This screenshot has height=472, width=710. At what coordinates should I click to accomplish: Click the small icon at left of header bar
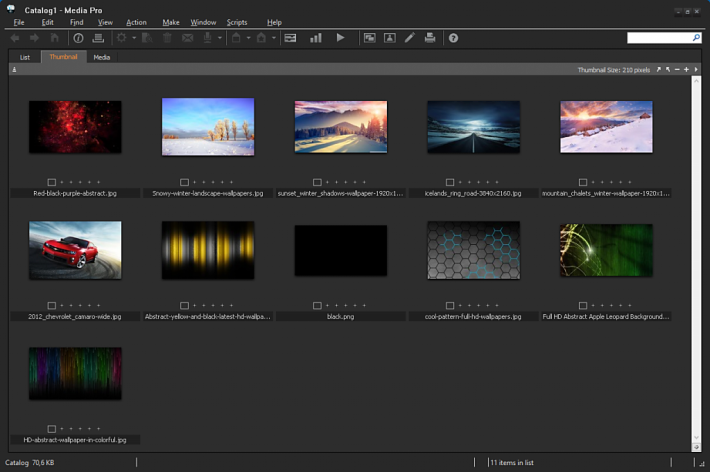coord(14,70)
